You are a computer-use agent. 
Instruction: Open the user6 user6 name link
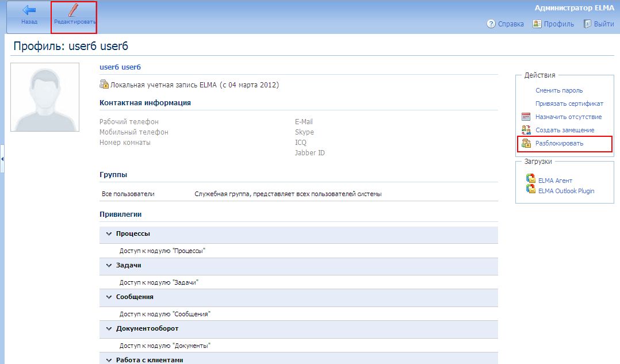[x=120, y=67]
